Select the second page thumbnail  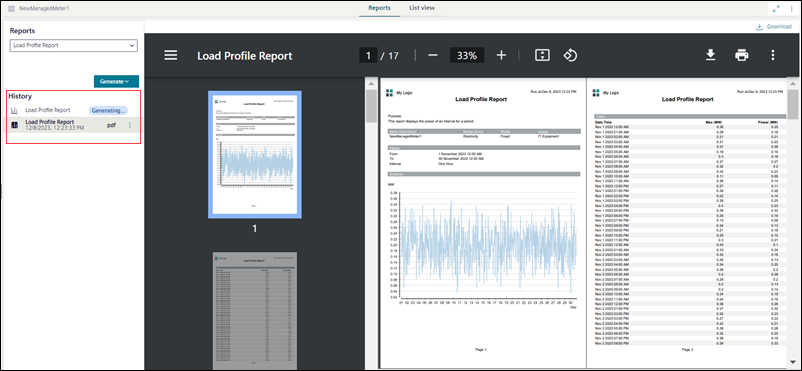[255, 310]
